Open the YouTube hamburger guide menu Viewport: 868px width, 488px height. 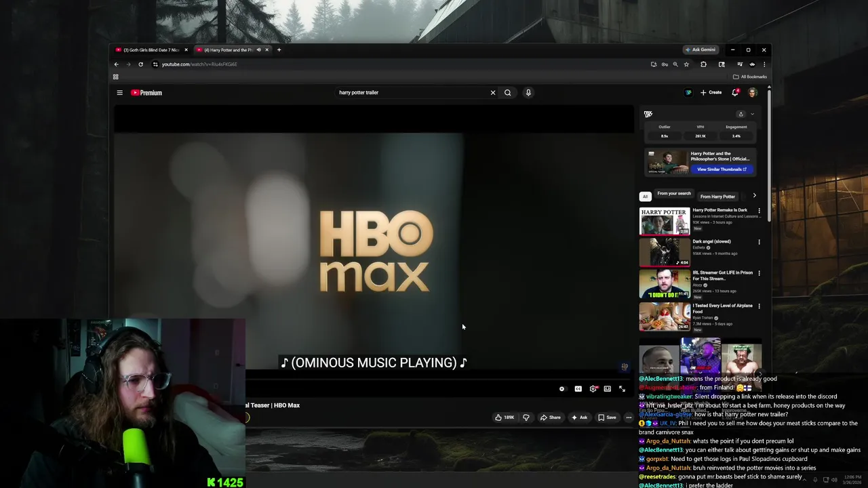119,93
